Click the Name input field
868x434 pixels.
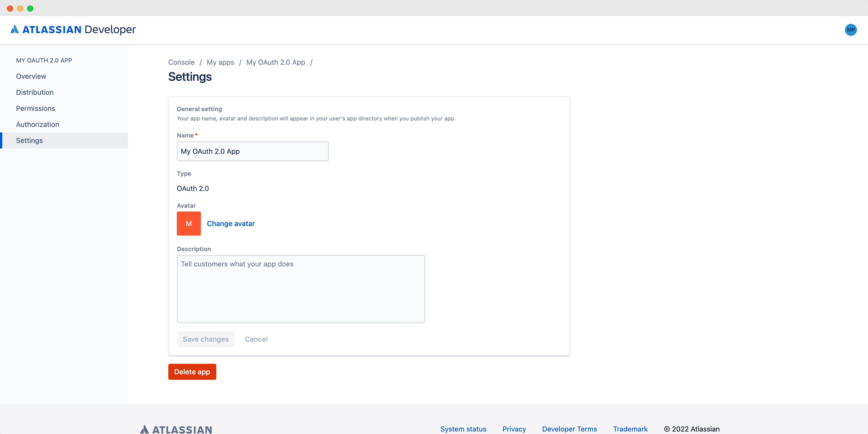click(253, 151)
